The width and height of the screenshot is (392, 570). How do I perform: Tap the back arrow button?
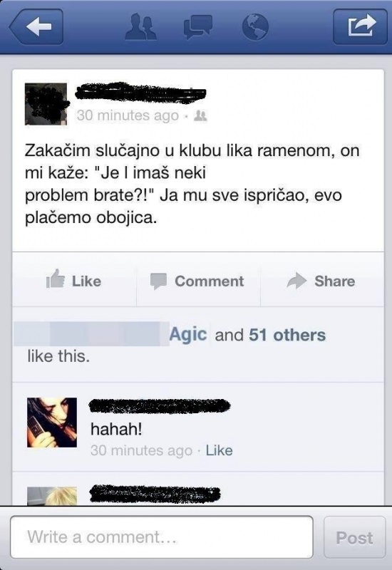pyautogui.click(x=36, y=26)
